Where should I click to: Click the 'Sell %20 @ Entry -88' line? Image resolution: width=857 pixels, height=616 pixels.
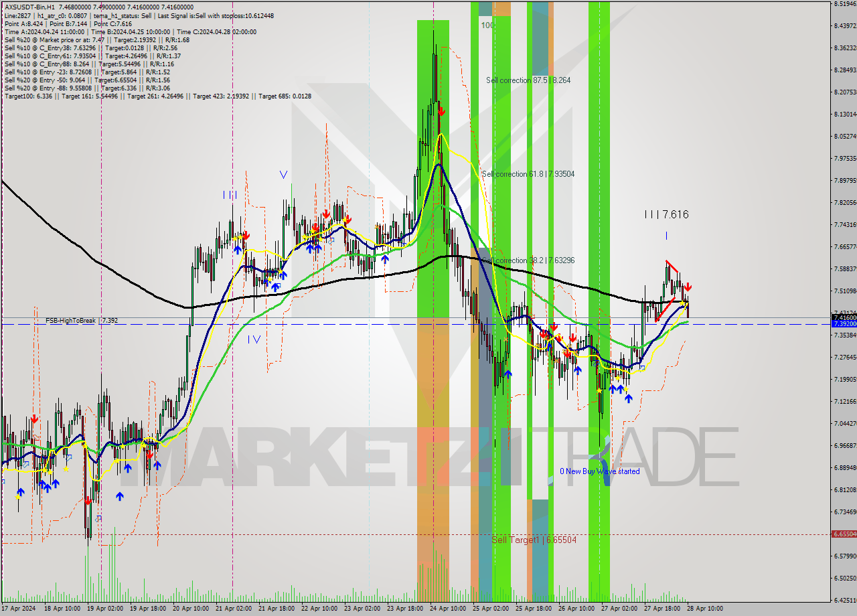tap(87, 88)
